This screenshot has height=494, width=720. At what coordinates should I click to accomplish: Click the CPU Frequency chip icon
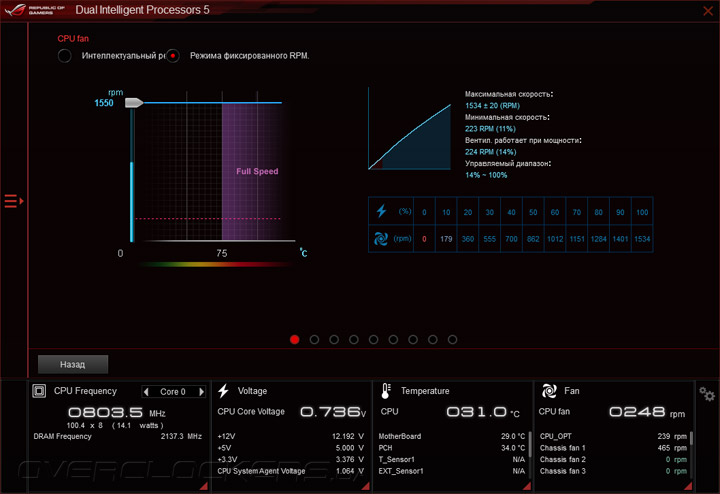[39, 391]
